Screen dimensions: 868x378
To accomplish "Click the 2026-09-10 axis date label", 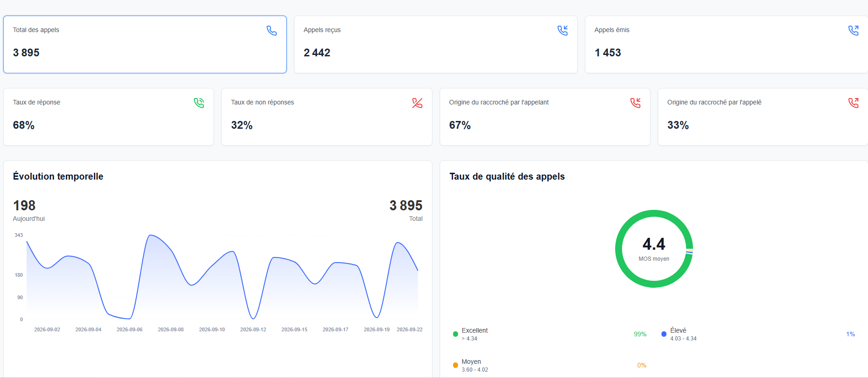I will click(x=212, y=329).
